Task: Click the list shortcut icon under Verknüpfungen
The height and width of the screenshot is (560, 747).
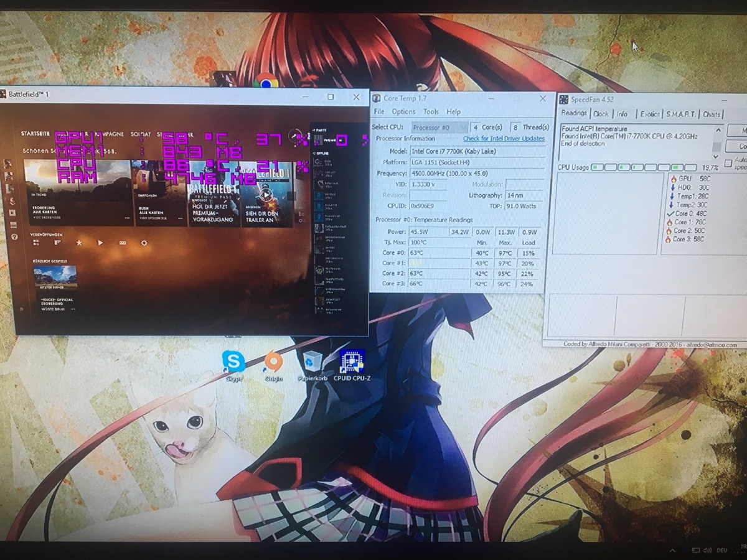Action: pos(35,243)
